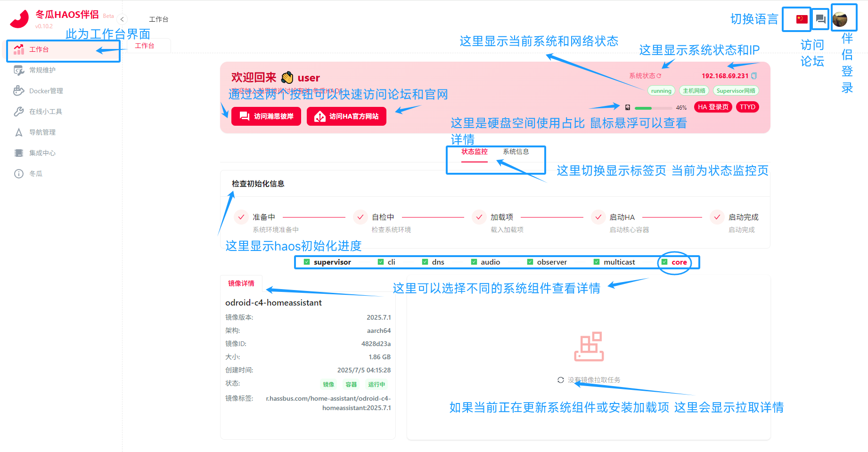Image resolution: width=868 pixels, height=452 pixels.
Task: Collapse the sidebar with the chevron button
Action: [122, 19]
